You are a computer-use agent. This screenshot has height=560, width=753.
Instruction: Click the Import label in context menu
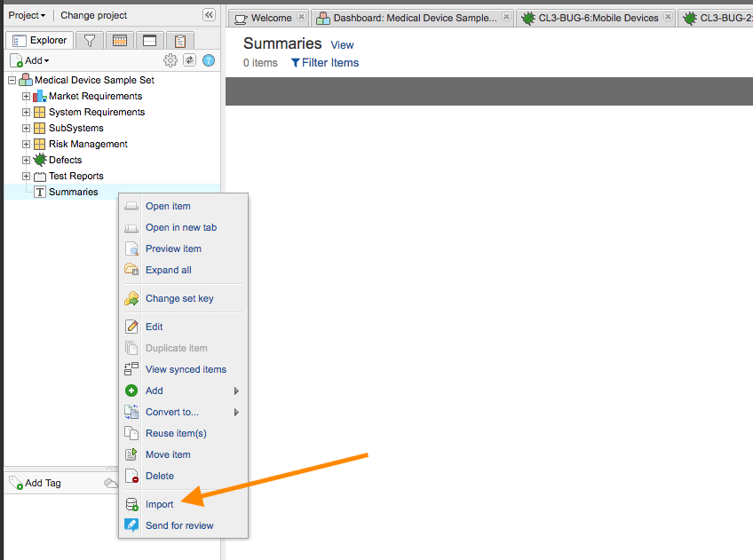pos(160,504)
